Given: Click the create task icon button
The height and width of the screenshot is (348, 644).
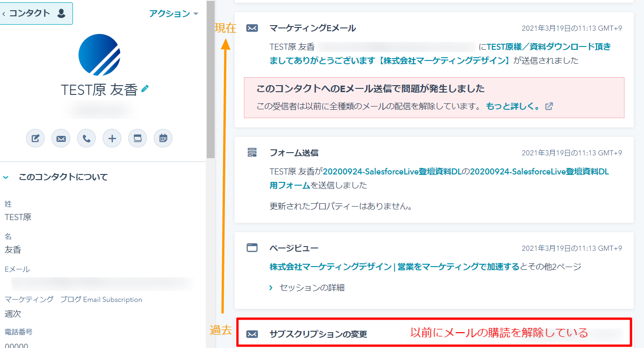Looking at the screenshot, I should (138, 138).
